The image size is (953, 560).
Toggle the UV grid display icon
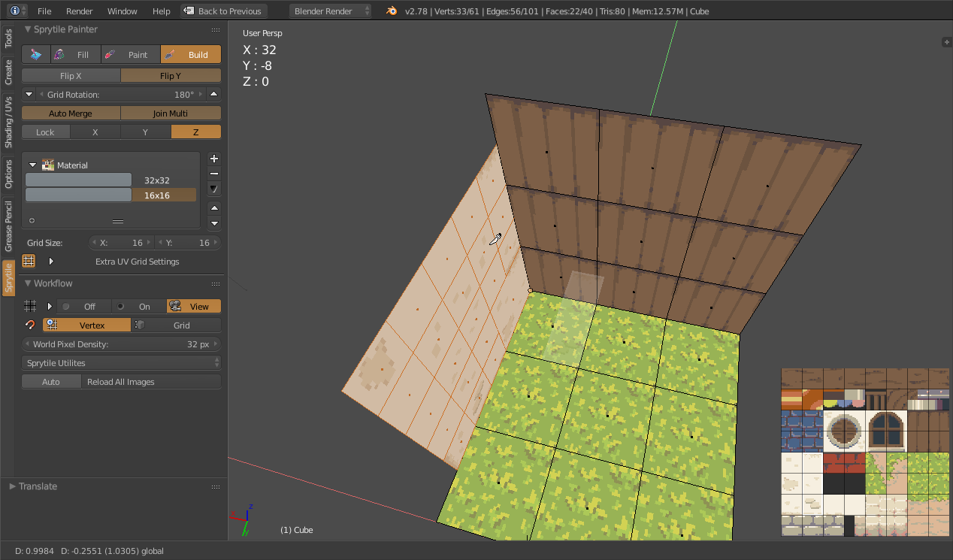(x=29, y=262)
